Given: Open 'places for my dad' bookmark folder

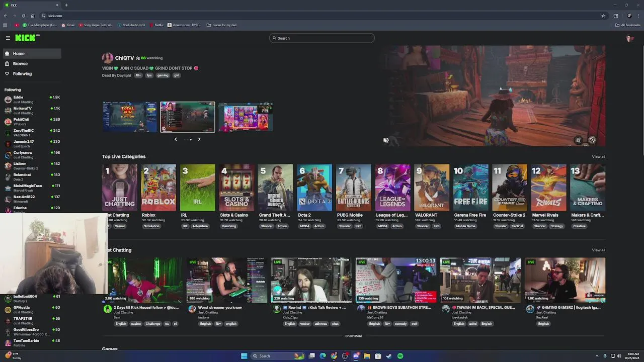Looking at the screenshot, I should [221, 25].
